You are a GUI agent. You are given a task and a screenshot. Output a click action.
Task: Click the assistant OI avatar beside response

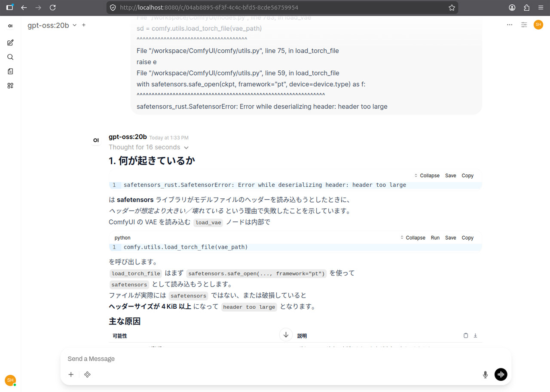point(96,140)
